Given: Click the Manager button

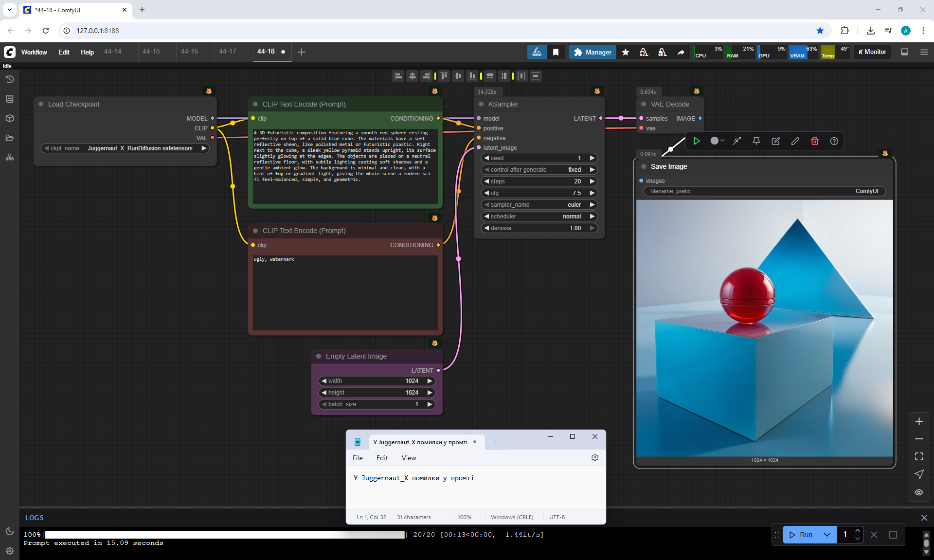Looking at the screenshot, I should tap(593, 52).
